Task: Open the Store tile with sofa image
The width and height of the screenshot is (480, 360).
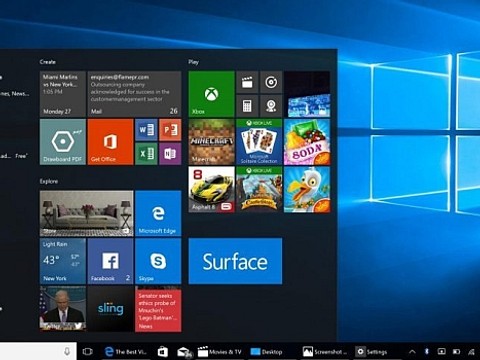Action: tap(87, 213)
